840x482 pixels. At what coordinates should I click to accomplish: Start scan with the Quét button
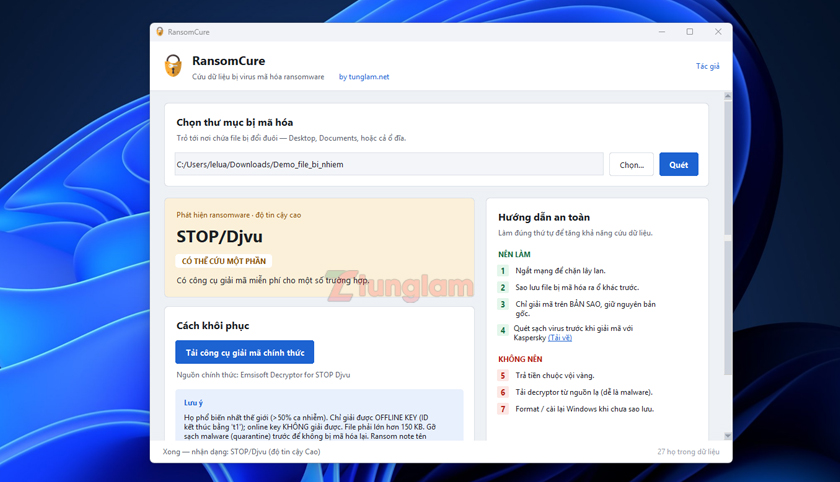[x=678, y=164]
